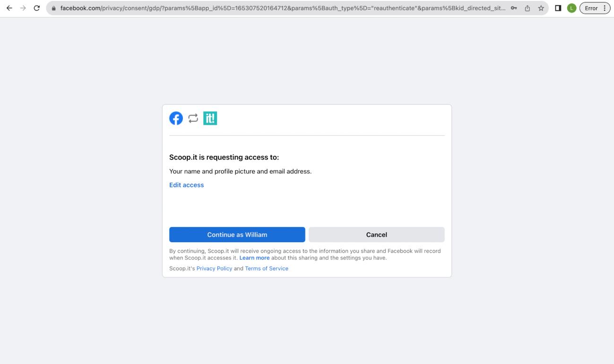Reload the current page
Viewport: 614px width, 364px height.
pos(37,8)
